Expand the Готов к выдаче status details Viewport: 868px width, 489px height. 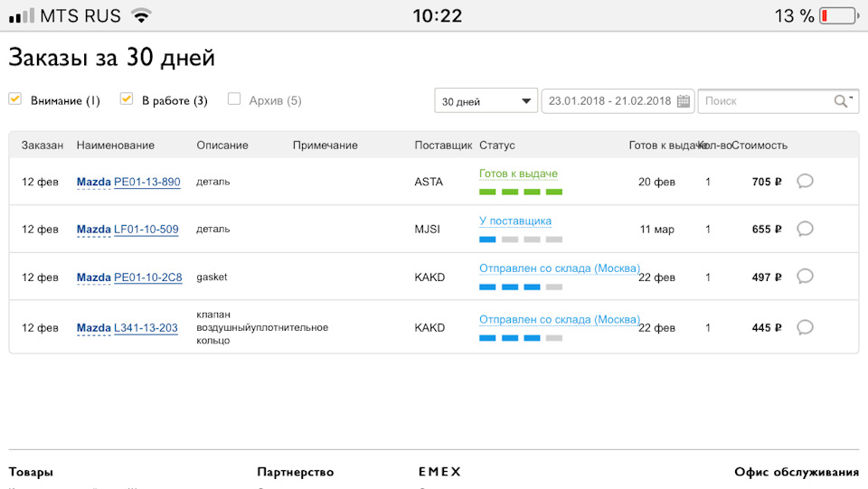pyautogui.click(x=518, y=174)
